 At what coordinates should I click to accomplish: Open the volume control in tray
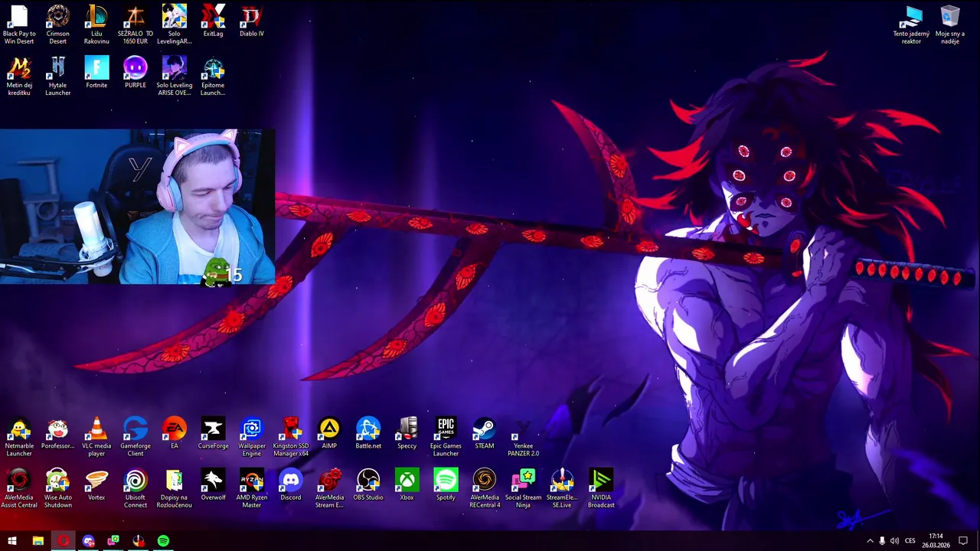click(894, 541)
